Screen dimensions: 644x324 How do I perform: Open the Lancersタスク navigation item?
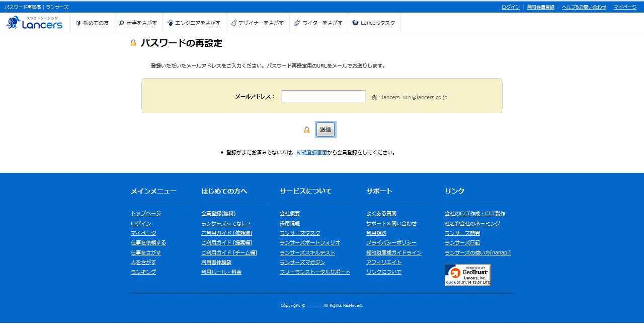[x=374, y=23]
